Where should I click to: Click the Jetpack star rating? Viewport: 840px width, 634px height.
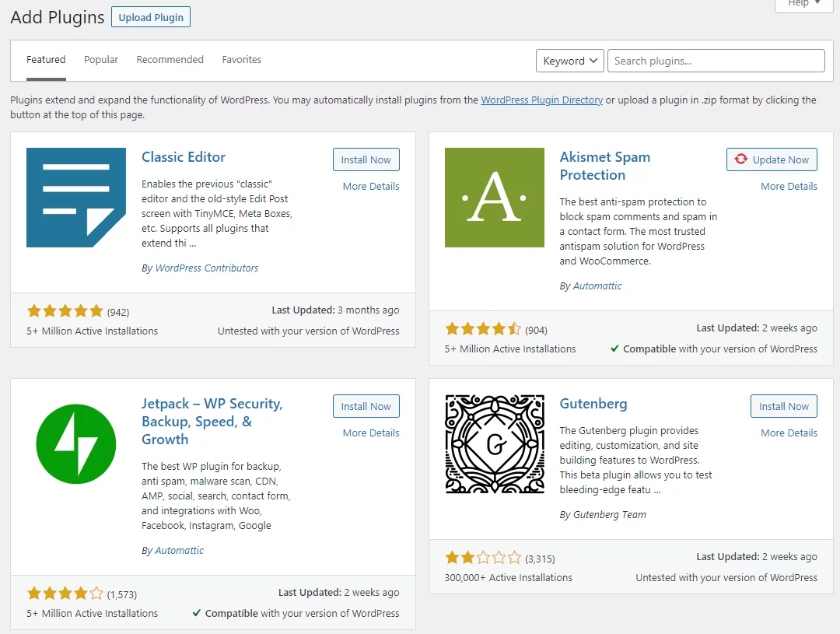(x=65, y=594)
